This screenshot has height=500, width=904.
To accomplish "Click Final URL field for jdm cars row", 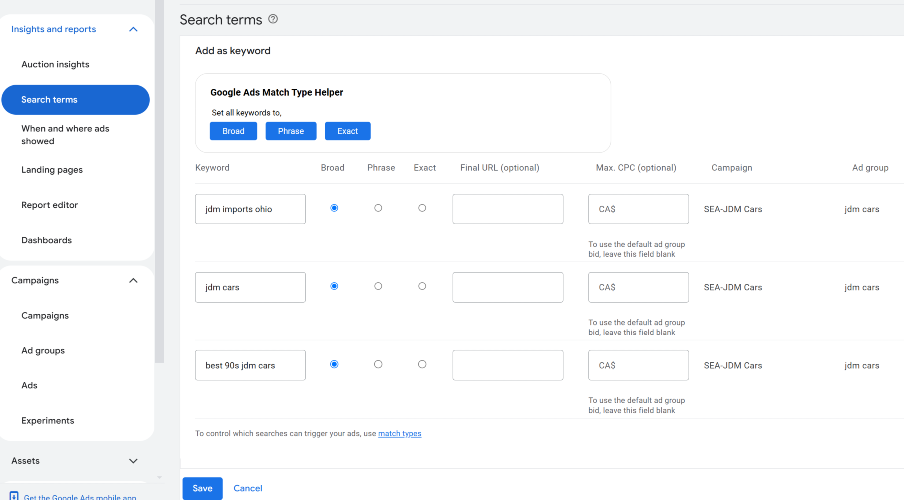I will tap(508, 287).
